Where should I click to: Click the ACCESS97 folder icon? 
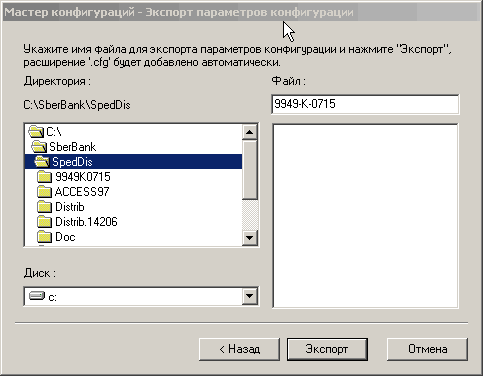44,192
